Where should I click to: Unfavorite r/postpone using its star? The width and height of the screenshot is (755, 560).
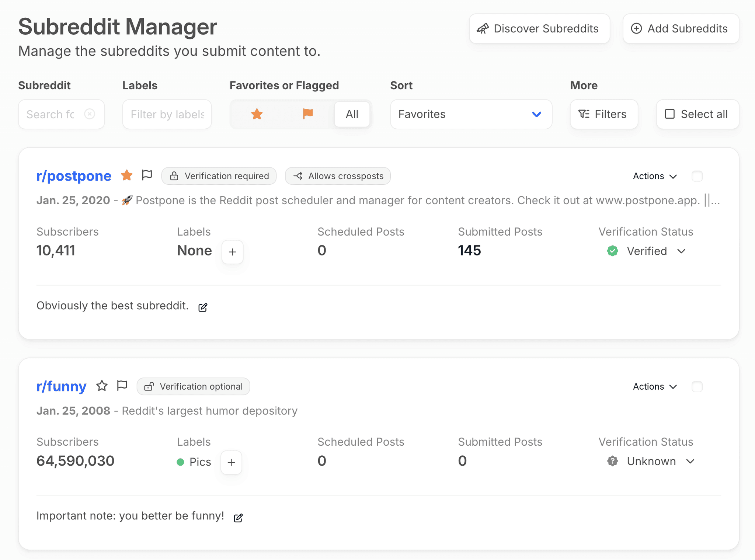(127, 175)
